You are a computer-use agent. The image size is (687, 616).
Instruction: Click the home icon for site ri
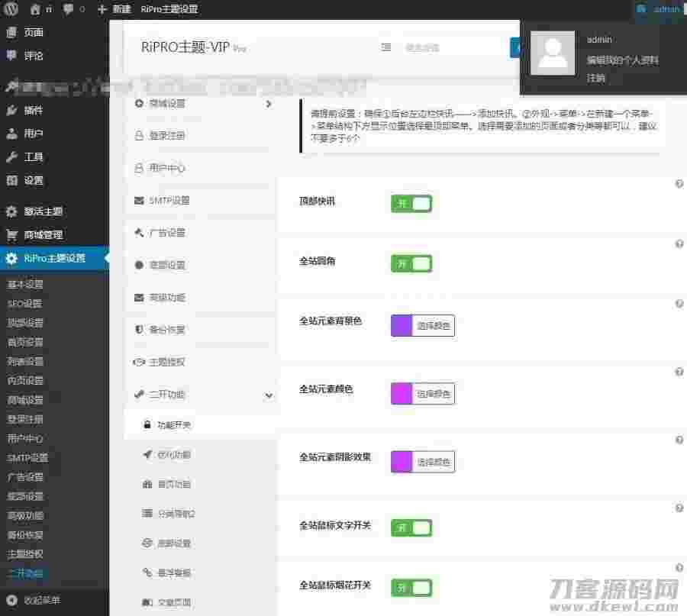point(35,9)
